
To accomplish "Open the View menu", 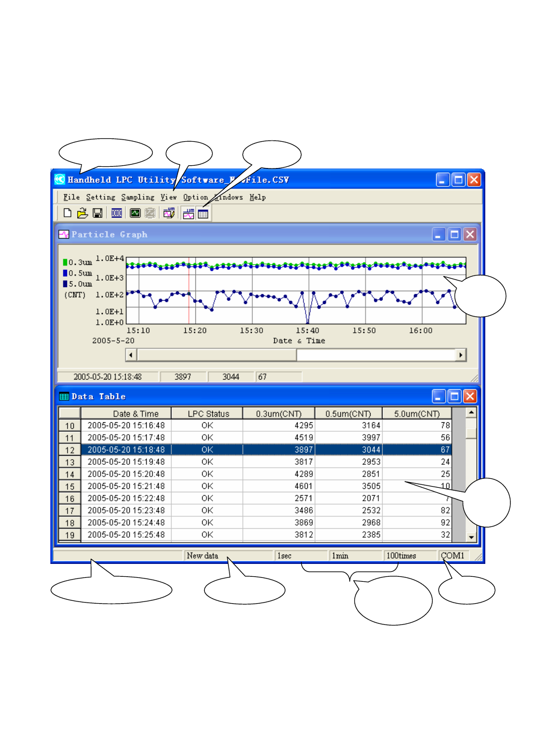I will pyautogui.click(x=168, y=197).
